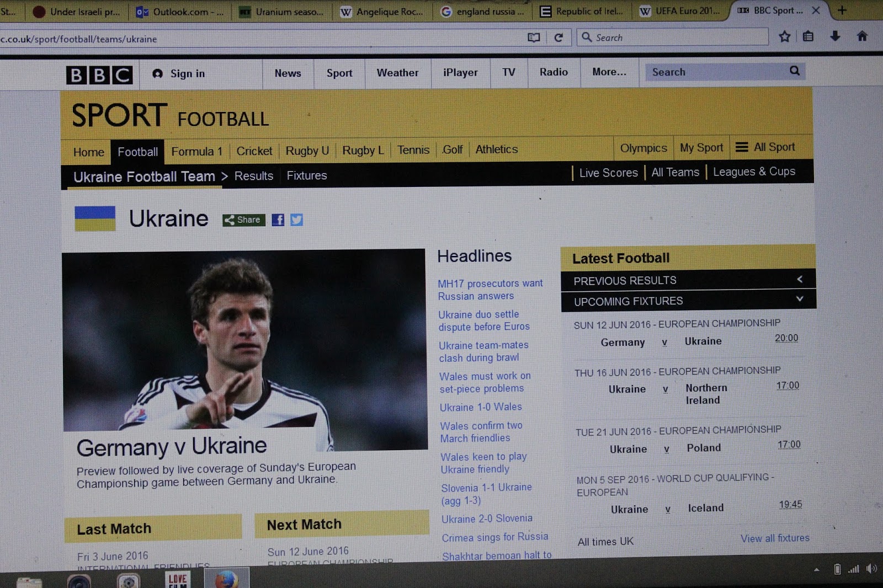Image resolution: width=883 pixels, height=588 pixels.
Task: Open iPlayer in the BBC navigation
Action: pyautogui.click(x=460, y=72)
